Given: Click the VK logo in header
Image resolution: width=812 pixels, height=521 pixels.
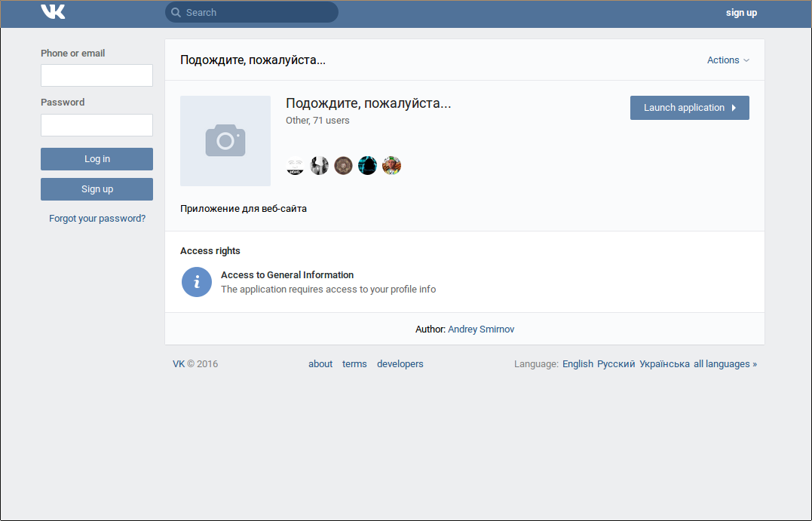Looking at the screenshot, I should coord(53,11).
